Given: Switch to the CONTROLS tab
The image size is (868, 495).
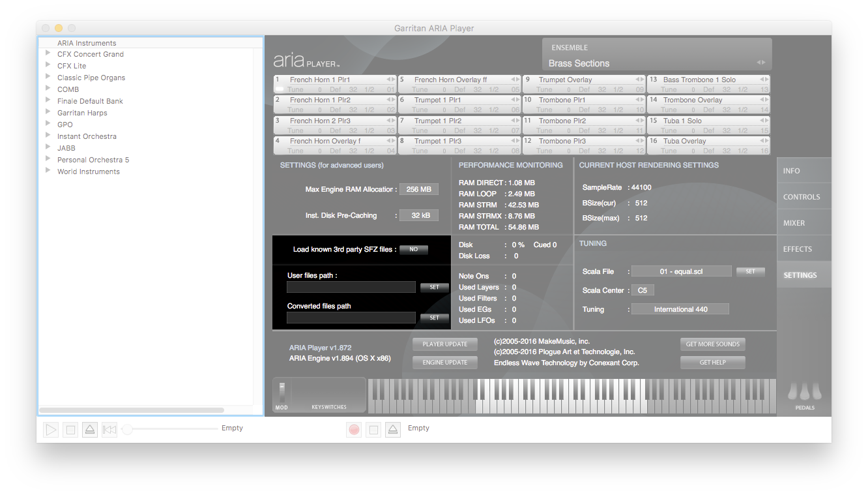Looking at the screenshot, I should [804, 197].
